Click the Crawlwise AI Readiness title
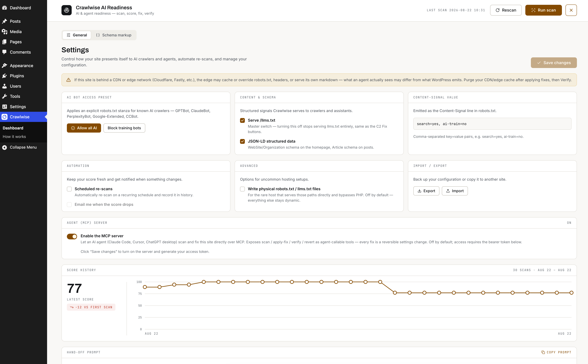This screenshot has height=364, width=588. [x=104, y=7]
